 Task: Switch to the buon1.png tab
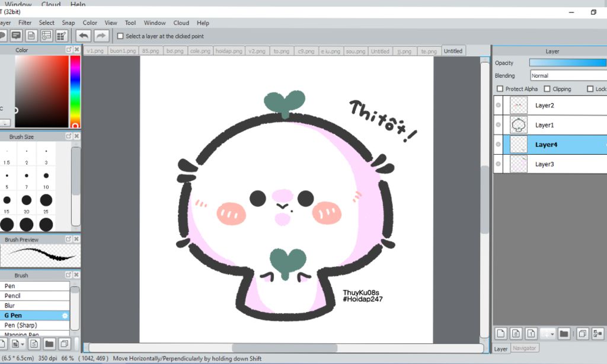coord(123,51)
